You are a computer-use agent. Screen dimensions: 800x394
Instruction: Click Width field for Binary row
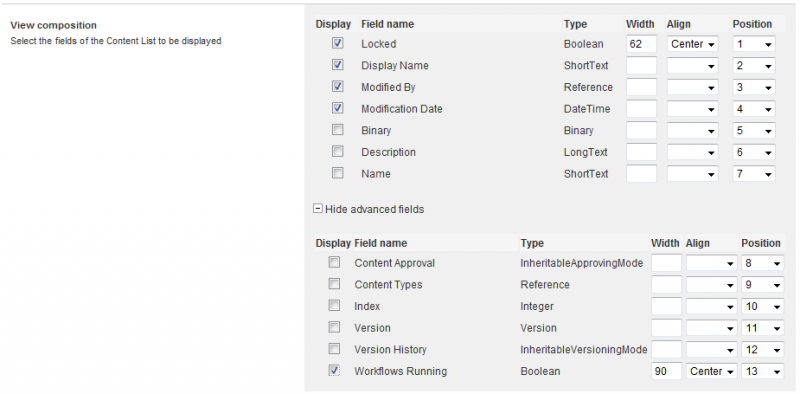[x=641, y=131]
